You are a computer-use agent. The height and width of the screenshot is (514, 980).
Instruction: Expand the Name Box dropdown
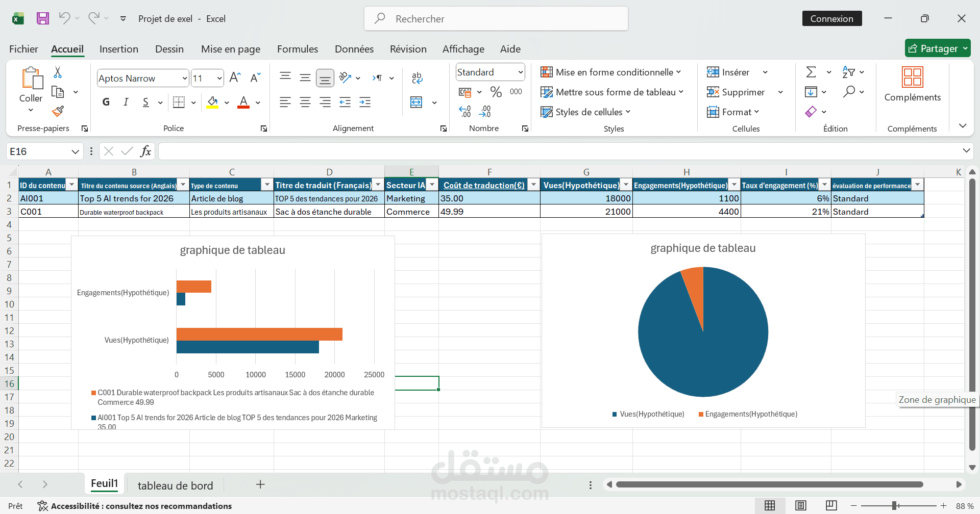click(75, 151)
